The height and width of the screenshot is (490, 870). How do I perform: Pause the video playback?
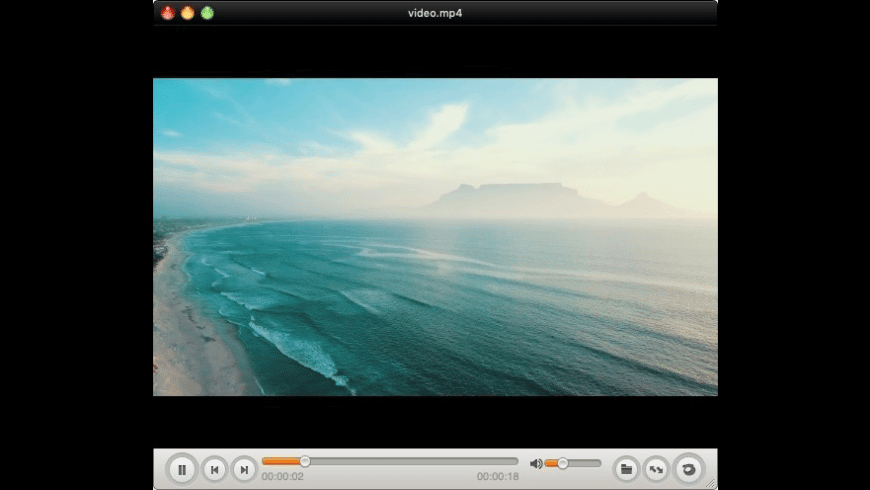(181, 469)
